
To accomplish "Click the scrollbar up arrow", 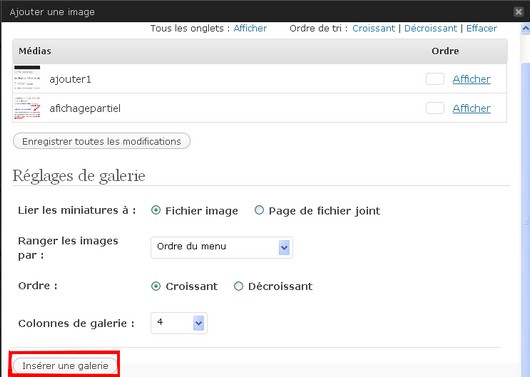I will point(525,29).
